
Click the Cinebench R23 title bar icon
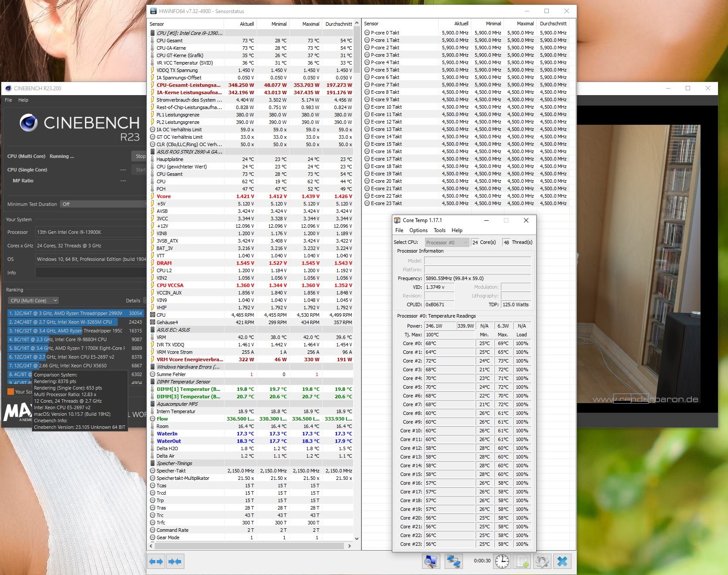(8, 88)
